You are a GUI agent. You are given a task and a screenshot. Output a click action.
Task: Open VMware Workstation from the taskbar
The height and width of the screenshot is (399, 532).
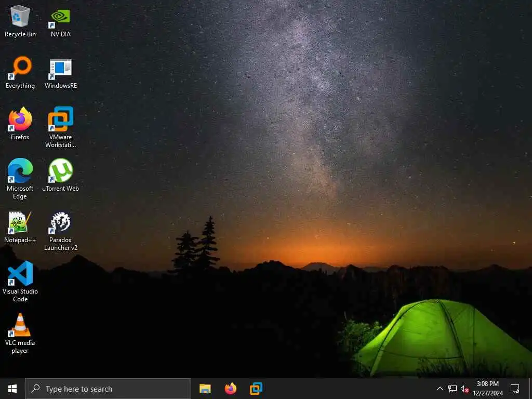coord(256,389)
